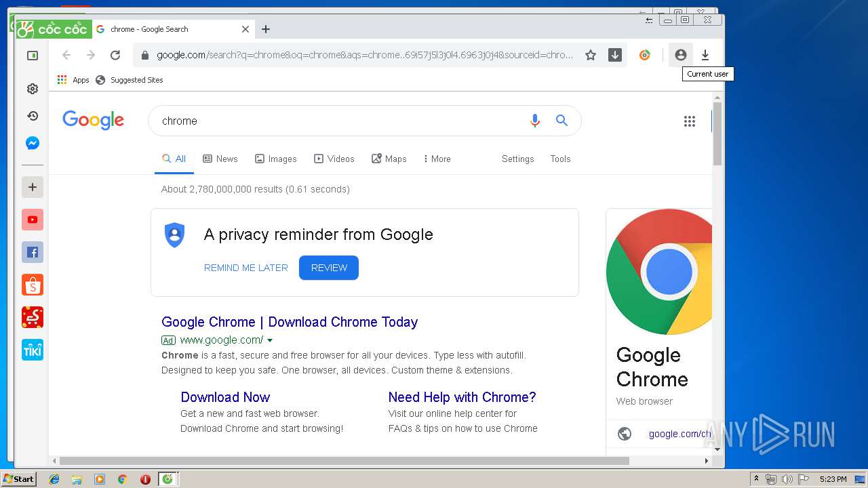Click the lock icon in the address bar

pos(144,56)
